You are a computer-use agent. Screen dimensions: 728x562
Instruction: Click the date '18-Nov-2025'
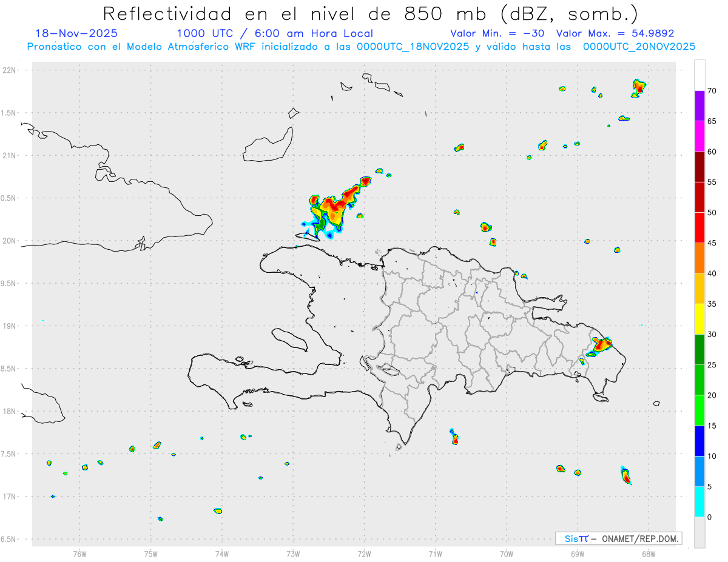tap(76, 33)
